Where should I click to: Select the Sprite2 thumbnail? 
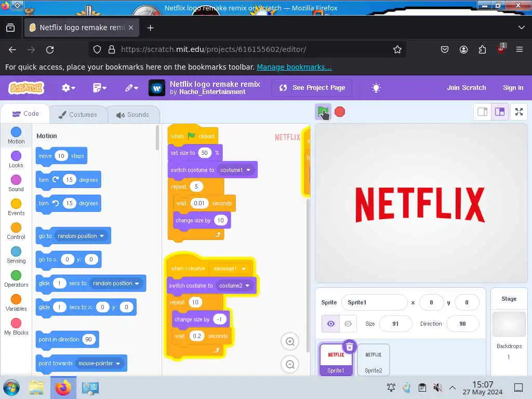coord(373,359)
